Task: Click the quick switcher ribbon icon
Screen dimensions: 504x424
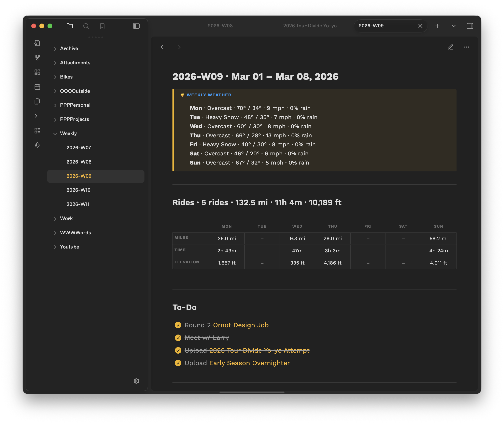Action: click(37, 43)
